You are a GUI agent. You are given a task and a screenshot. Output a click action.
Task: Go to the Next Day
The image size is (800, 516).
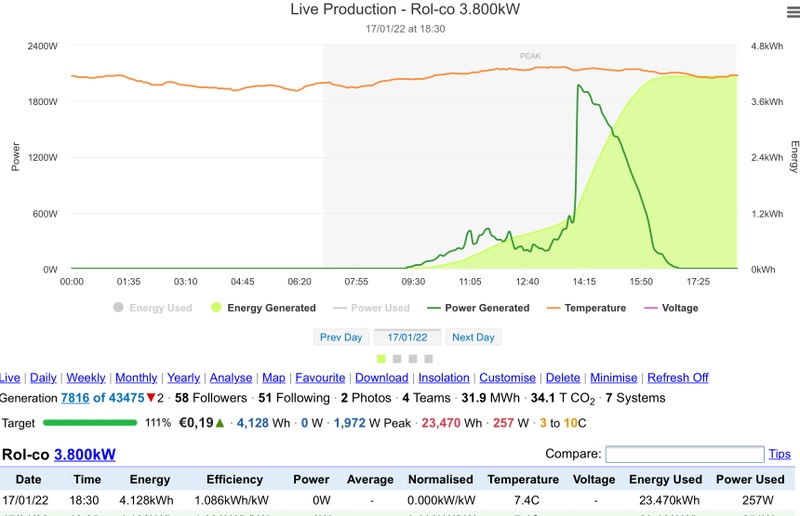[473, 337]
